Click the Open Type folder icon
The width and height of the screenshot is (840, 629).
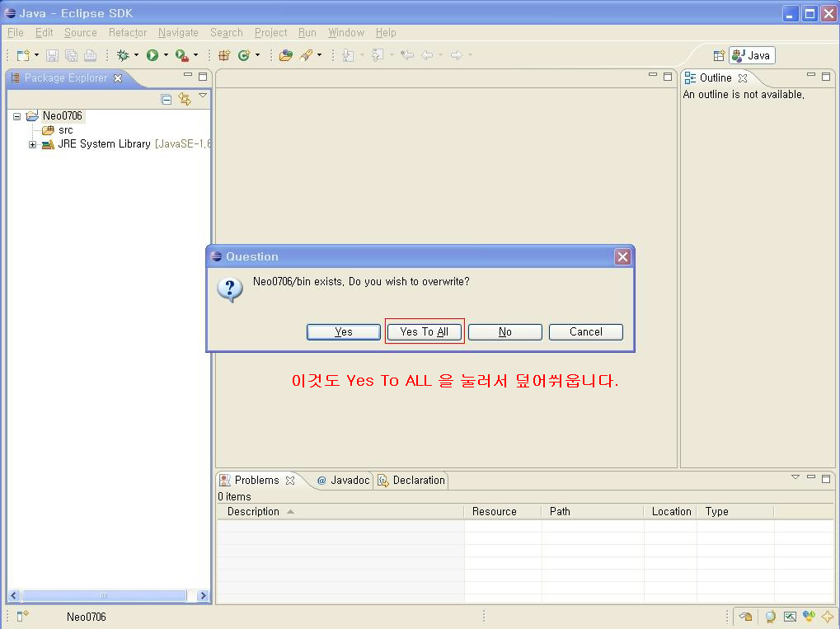coord(285,55)
